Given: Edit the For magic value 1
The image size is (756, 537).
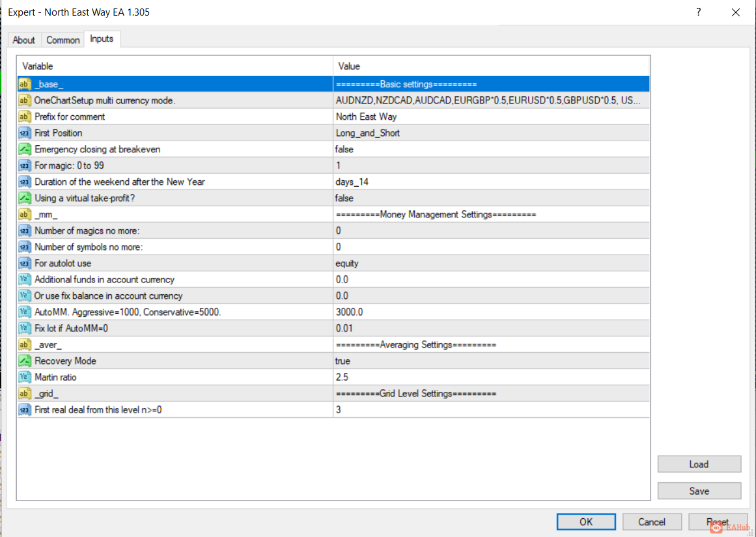Looking at the screenshot, I should coord(492,165).
